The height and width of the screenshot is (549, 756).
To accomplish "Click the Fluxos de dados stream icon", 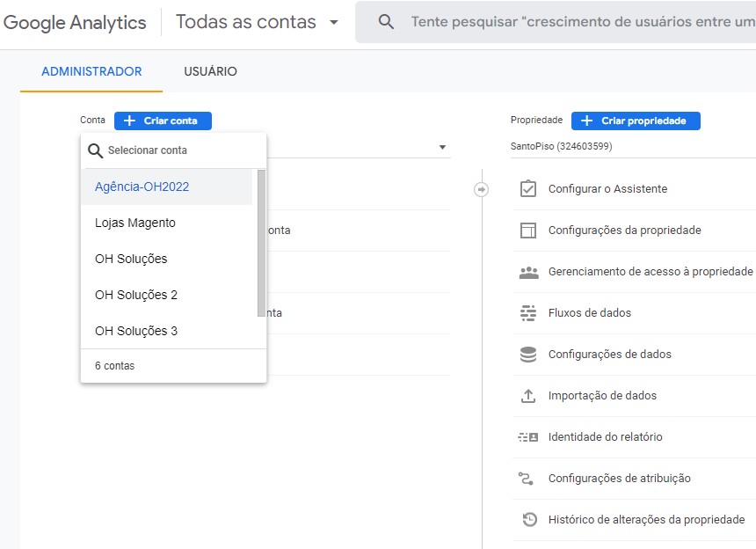I will click(x=528, y=313).
